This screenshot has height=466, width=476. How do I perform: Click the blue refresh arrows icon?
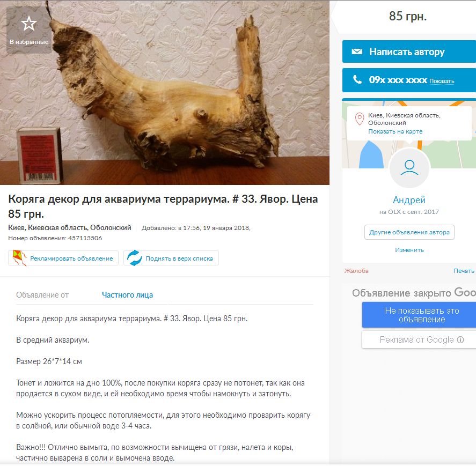[134, 258]
